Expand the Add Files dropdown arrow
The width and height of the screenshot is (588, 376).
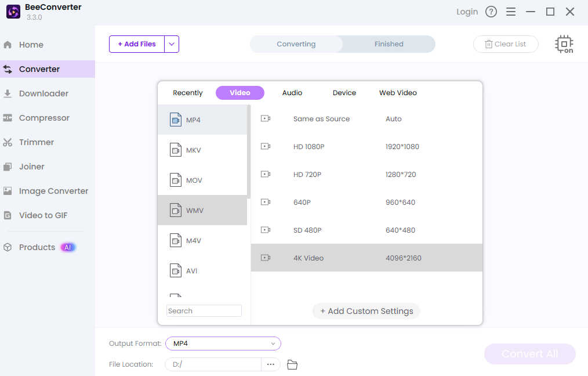coord(172,44)
